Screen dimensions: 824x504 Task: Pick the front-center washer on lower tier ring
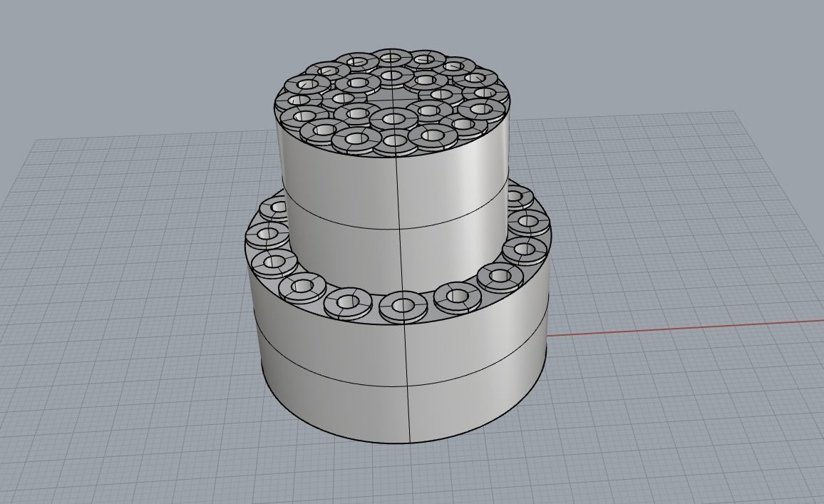(x=403, y=307)
